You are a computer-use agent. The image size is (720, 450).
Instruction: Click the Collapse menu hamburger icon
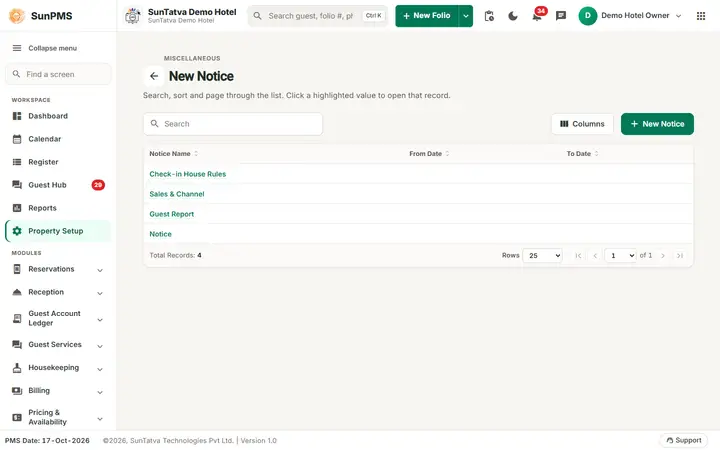coord(17,48)
